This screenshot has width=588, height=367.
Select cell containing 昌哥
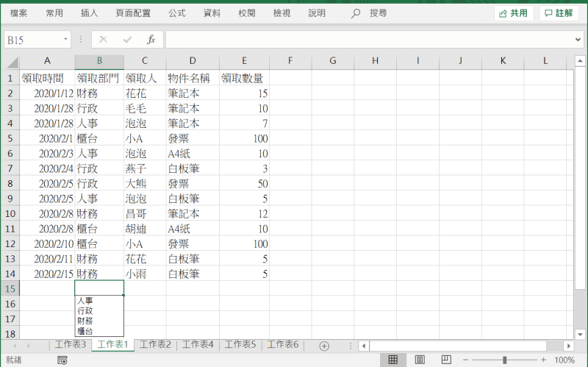click(145, 214)
